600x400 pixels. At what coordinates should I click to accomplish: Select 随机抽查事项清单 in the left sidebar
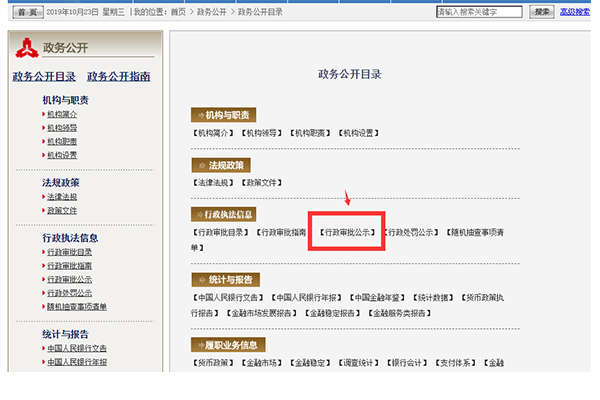[77, 306]
